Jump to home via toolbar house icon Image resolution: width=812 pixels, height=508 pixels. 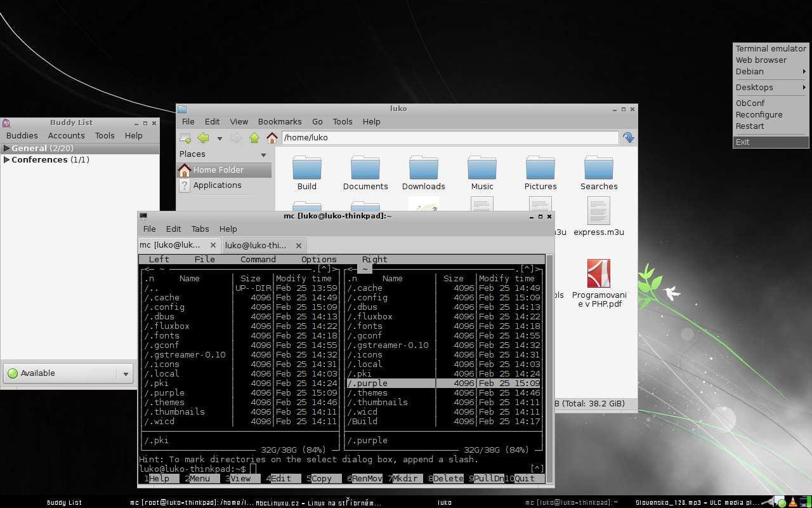click(272, 138)
